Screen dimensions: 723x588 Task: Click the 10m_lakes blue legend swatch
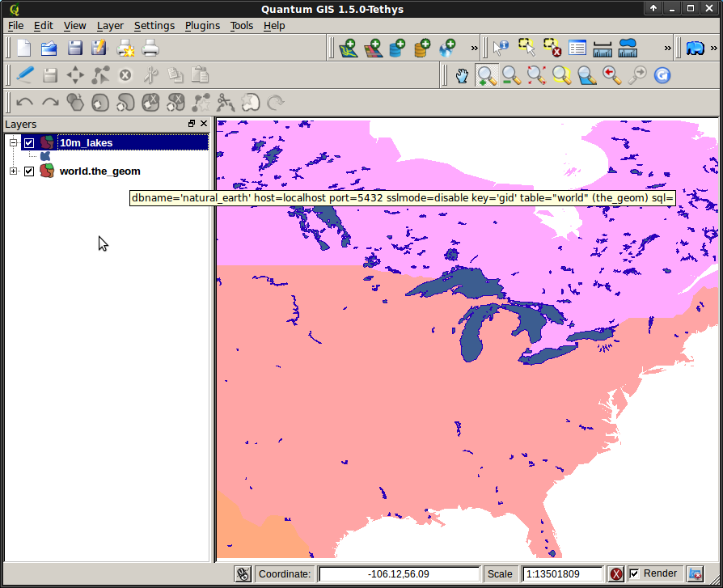tap(45, 157)
